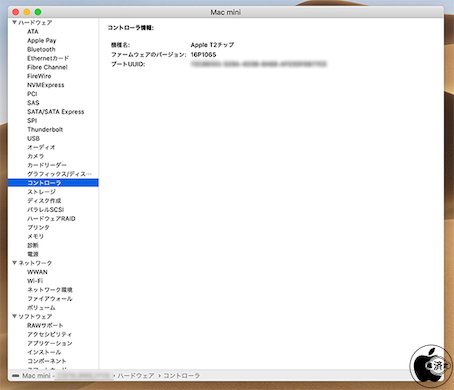The width and height of the screenshot is (454, 390).
Task: Collapse the ソフトウェア disclosure triangle
Action: pos(14,316)
